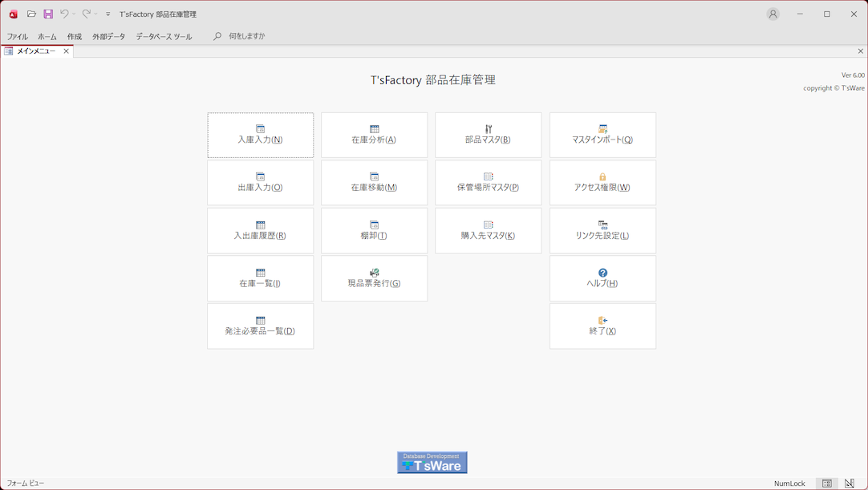Open the ヘルプ(H) help screen
Viewport: 868px width, 490px height.
602,278
